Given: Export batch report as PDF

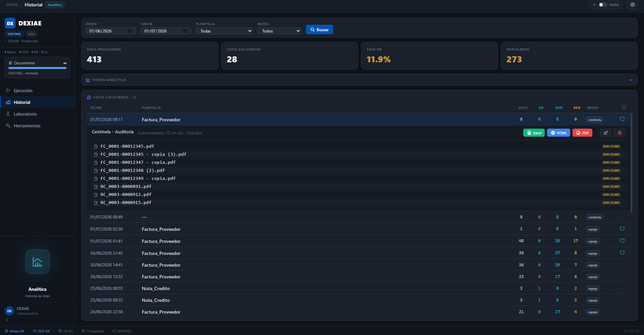Looking at the screenshot, I should (x=582, y=133).
